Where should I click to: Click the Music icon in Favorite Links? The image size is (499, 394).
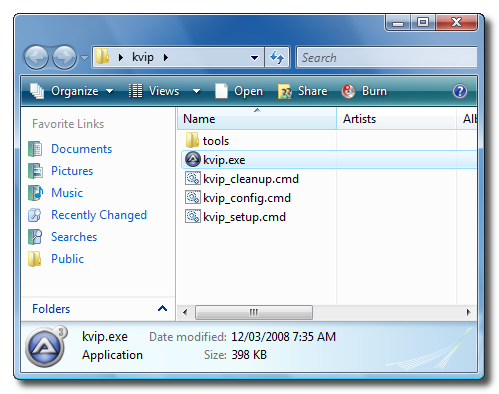coord(35,193)
